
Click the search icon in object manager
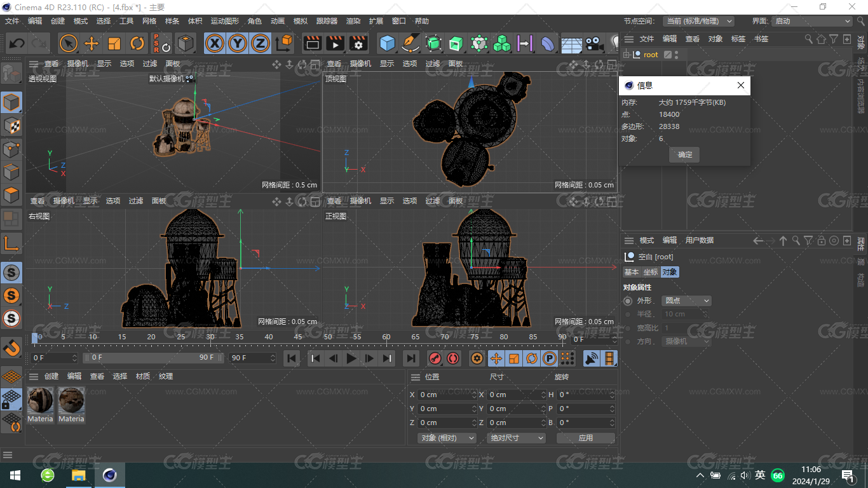808,39
